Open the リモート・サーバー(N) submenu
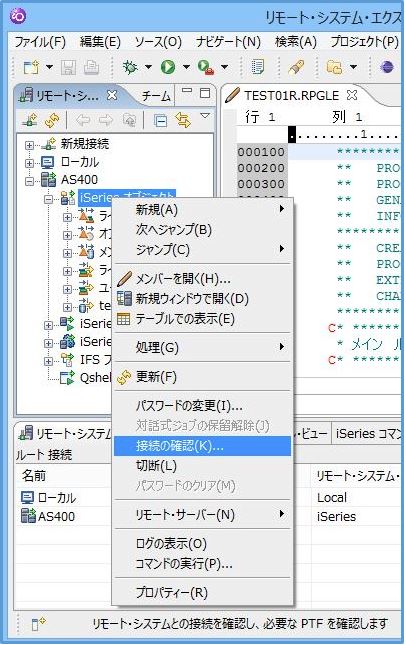 [x=202, y=515]
